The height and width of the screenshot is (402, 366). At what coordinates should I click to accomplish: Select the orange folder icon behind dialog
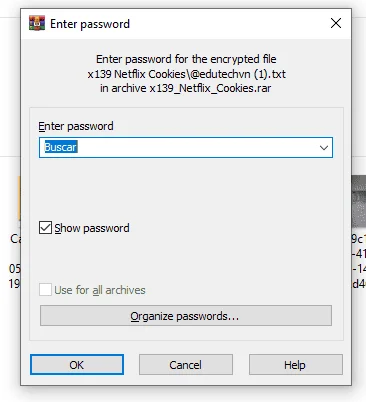pos(19,200)
